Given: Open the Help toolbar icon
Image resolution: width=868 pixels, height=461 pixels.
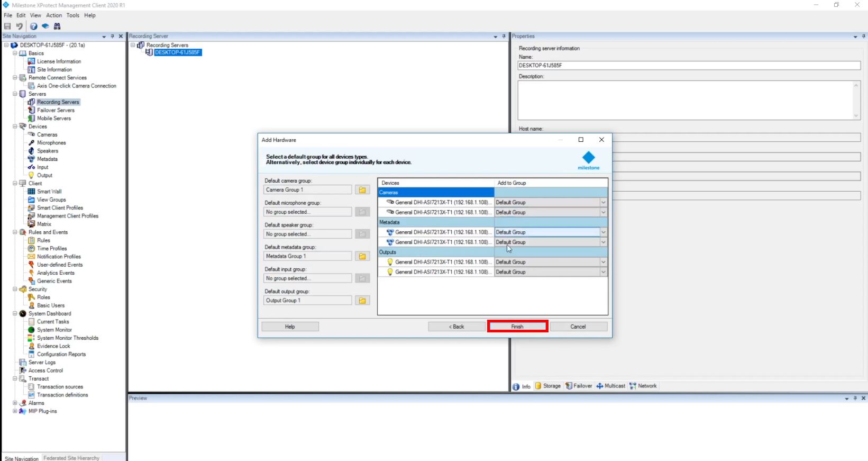Looking at the screenshot, I should [x=33, y=26].
